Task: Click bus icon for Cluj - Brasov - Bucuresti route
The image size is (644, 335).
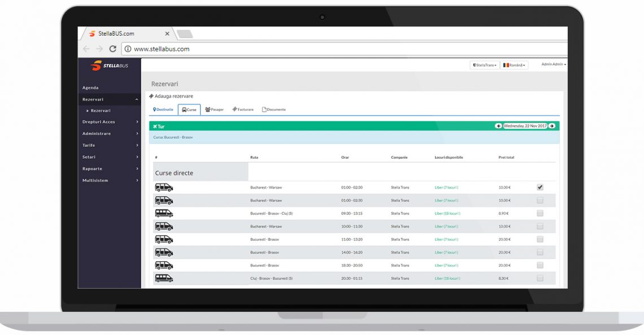Action: 164,279
